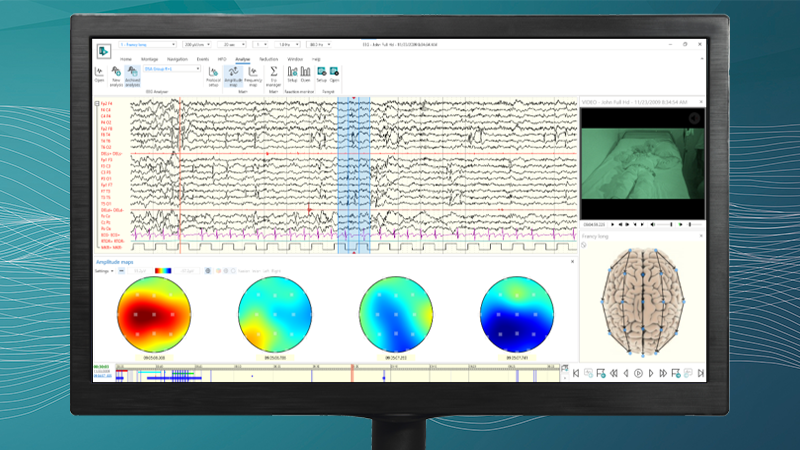Viewport: 800px width, 450px height.
Task: Open the Events ribbon tab
Action: [203, 59]
